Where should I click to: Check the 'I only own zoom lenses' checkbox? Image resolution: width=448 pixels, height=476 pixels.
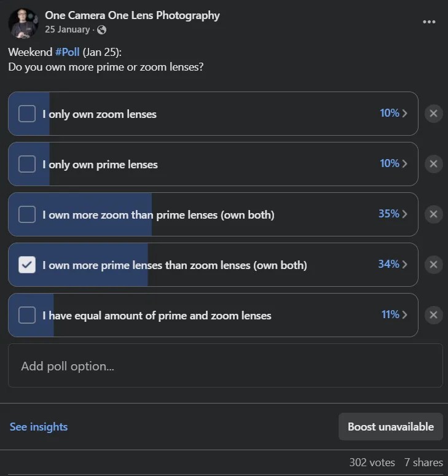(27, 114)
